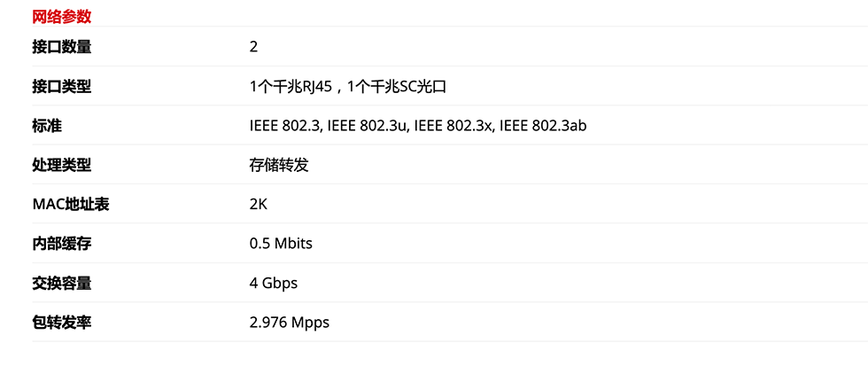Click the 4 Gbps value

point(274,284)
